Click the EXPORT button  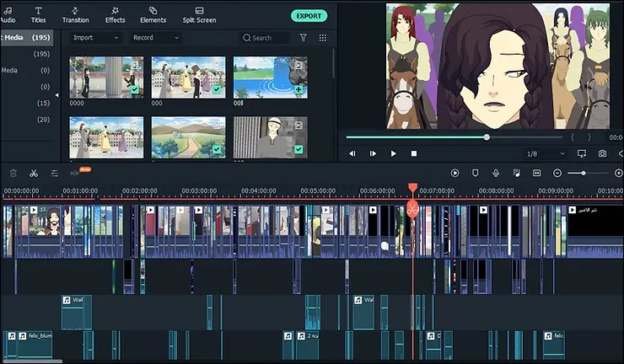point(309,16)
